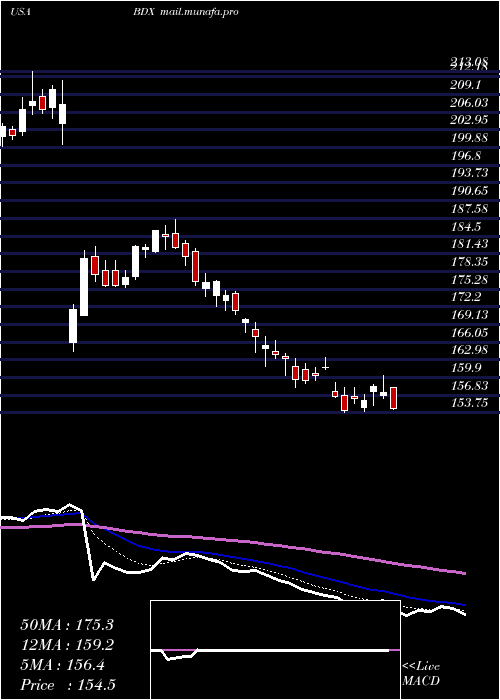The width and height of the screenshot is (500, 700).
Task: Click inside the MACD indicator panel
Action: [275, 650]
